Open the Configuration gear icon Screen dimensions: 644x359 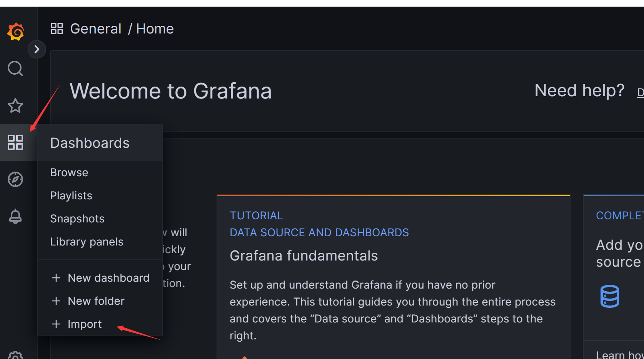[15, 355]
